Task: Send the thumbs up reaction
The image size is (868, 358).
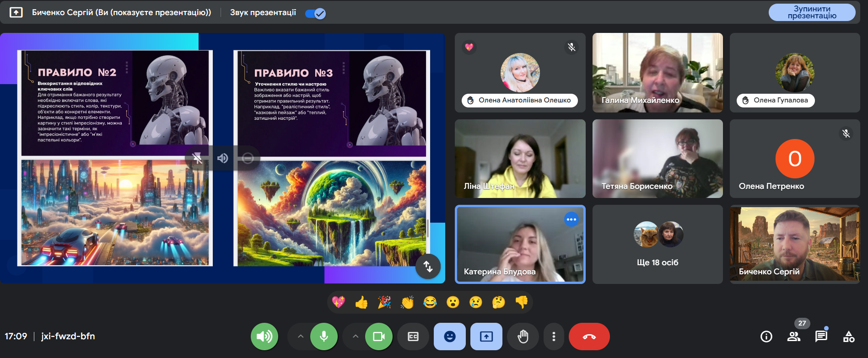Action: (361, 302)
